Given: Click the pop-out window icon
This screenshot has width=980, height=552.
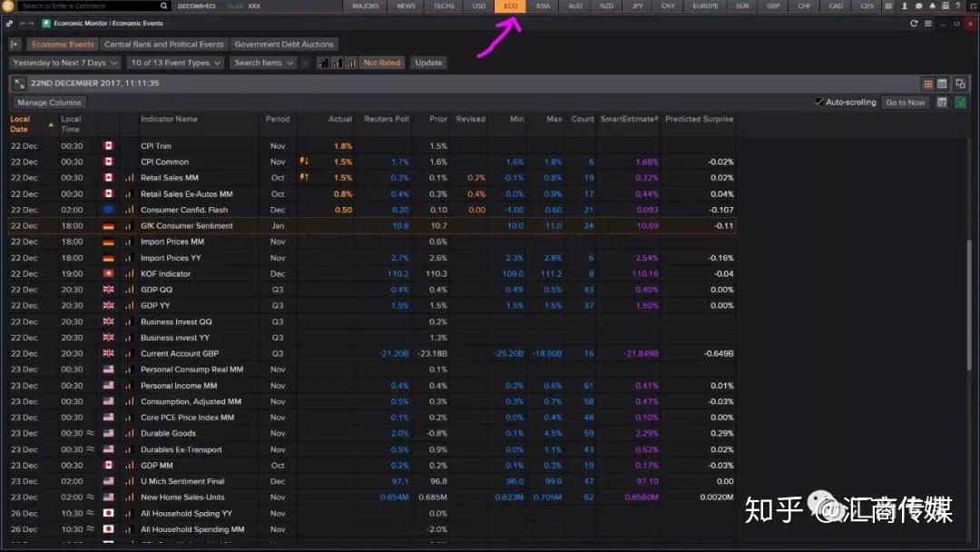Looking at the screenshot, I should [x=961, y=84].
